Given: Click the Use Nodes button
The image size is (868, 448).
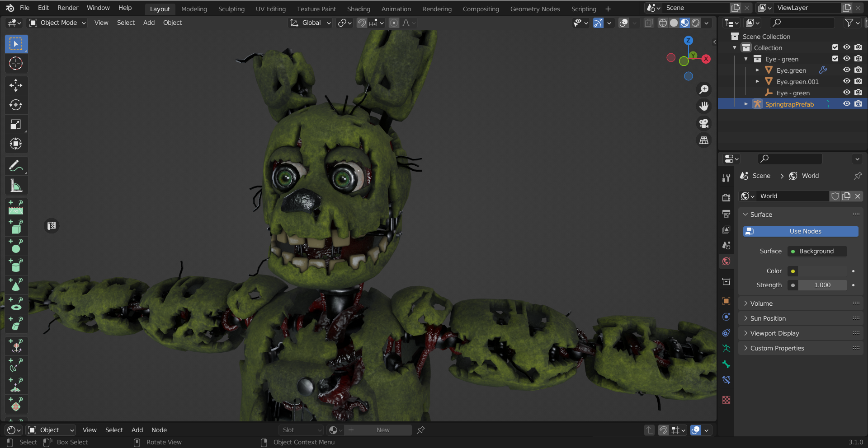Looking at the screenshot, I should click(801, 231).
